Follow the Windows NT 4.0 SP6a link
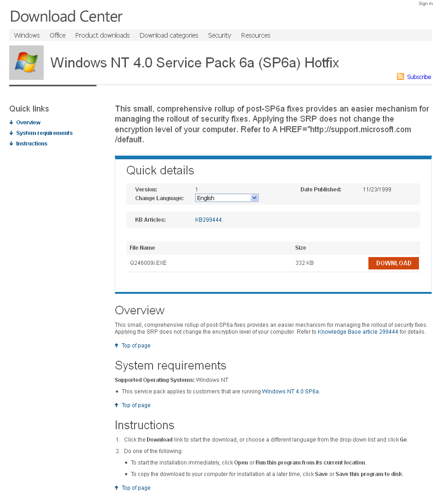 pyautogui.click(x=290, y=392)
